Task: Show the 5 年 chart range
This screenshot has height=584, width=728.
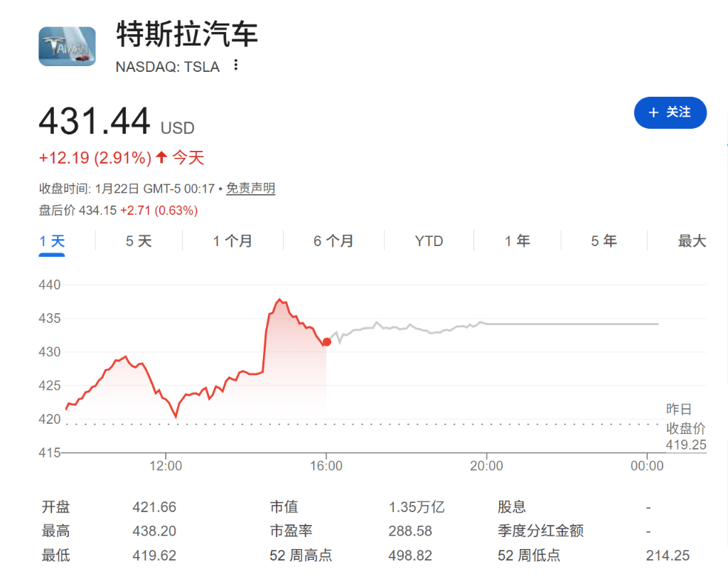Action: pos(604,241)
